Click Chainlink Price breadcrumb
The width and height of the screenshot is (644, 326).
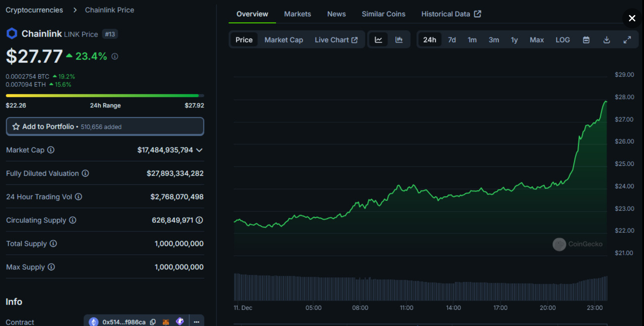(109, 10)
